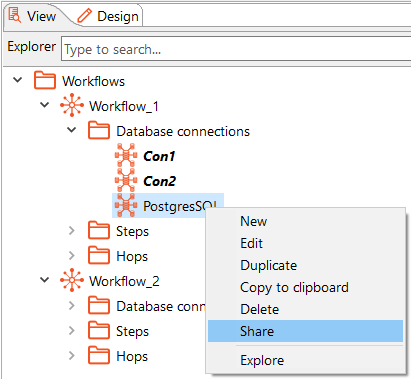Expand the Steps folder under Workflow_1
This screenshot has width=411, height=379.
72,230
